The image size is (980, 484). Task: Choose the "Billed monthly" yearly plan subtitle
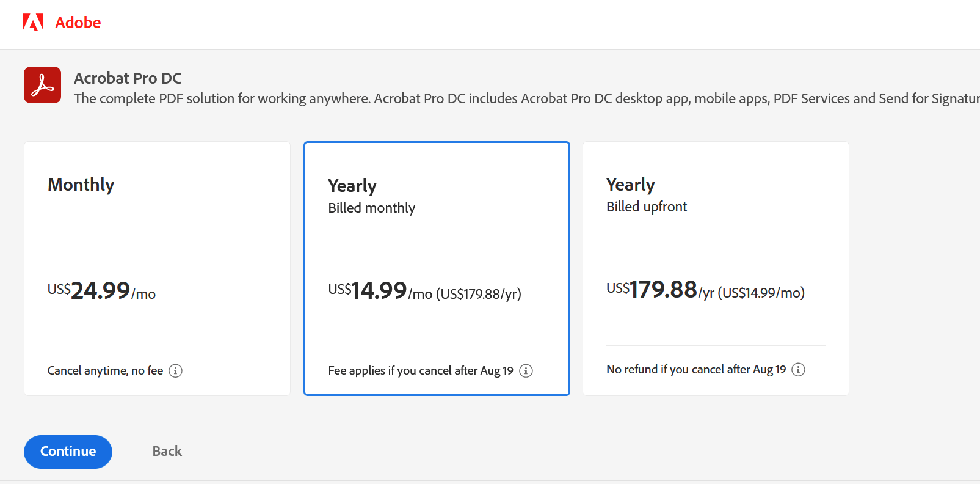point(371,208)
